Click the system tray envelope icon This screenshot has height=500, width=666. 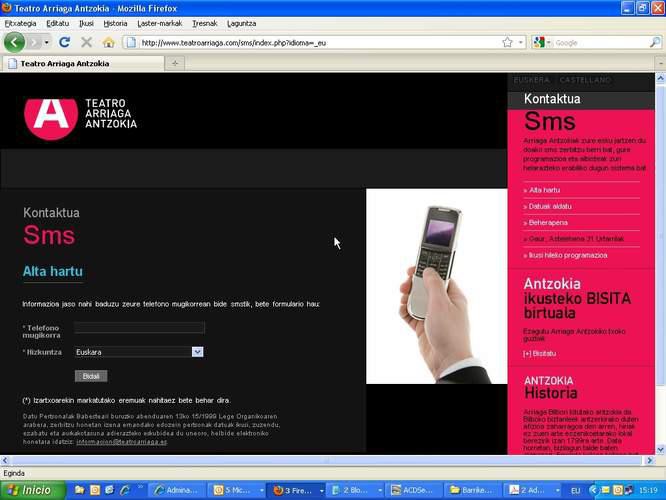(606, 490)
